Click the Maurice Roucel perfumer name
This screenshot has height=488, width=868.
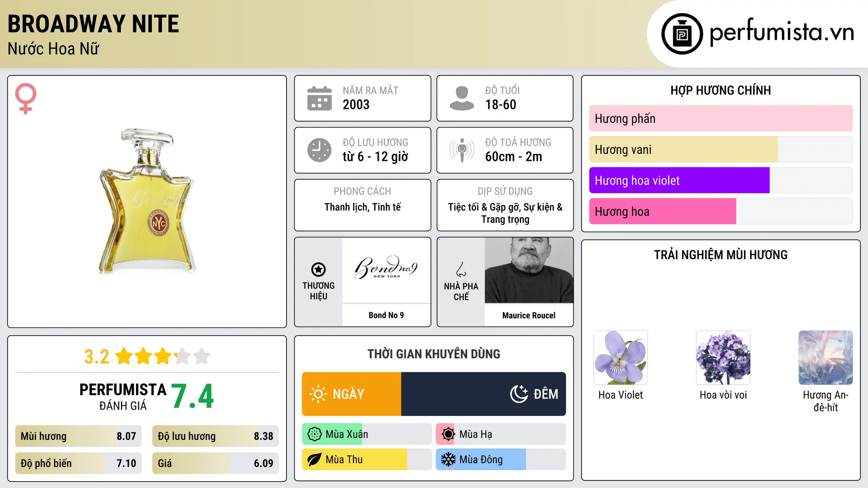pos(529,316)
